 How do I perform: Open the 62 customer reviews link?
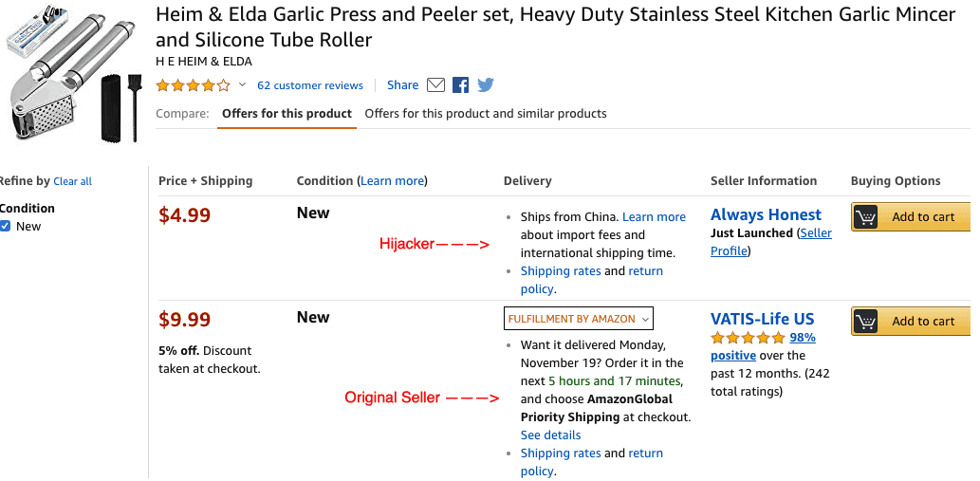(x=310, y=85)
